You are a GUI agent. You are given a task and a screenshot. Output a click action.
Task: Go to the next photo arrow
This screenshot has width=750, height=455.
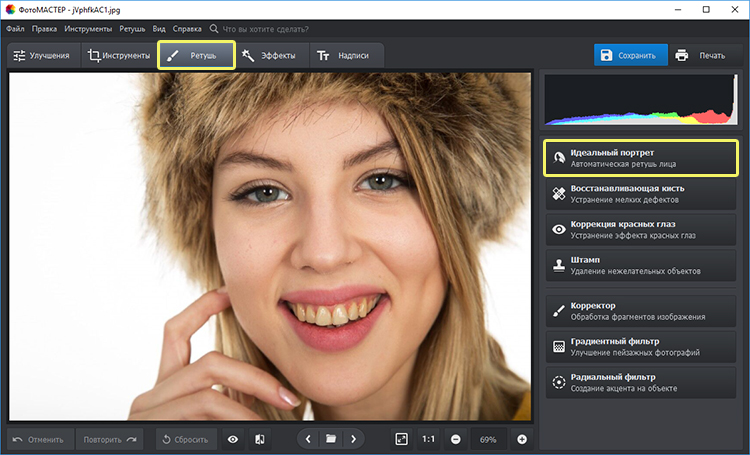[352, 439]
